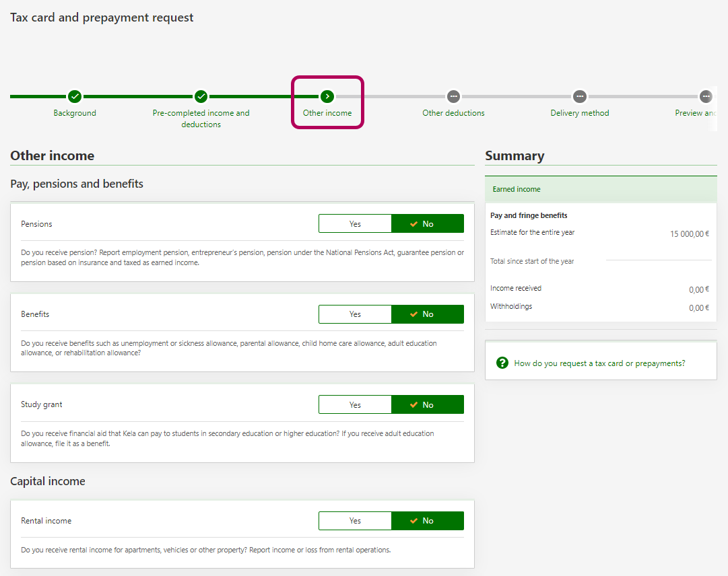Screen dimensions: 728x576
Task: Click the Background step checkmark icon
Action: (x=75, y=96)
